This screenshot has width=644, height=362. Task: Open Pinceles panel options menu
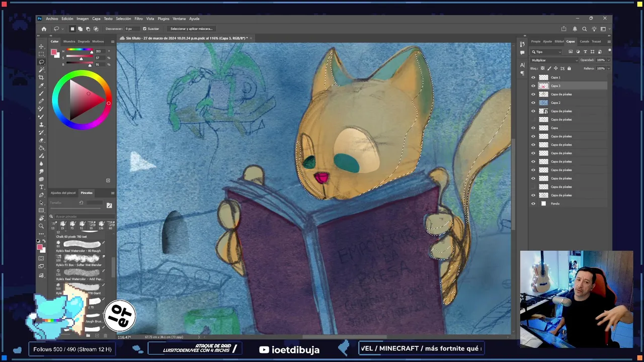pos(113,193)
